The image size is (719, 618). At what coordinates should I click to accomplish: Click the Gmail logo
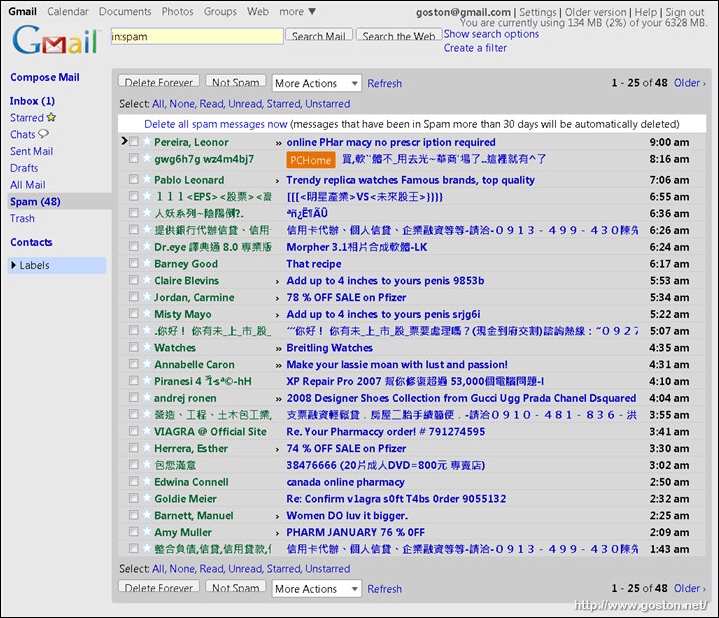[55, 40]
